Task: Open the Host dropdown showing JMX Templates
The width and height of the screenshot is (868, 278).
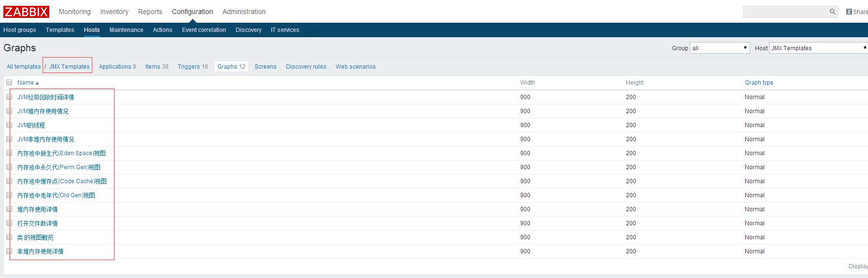Action: tap(818, 48)
